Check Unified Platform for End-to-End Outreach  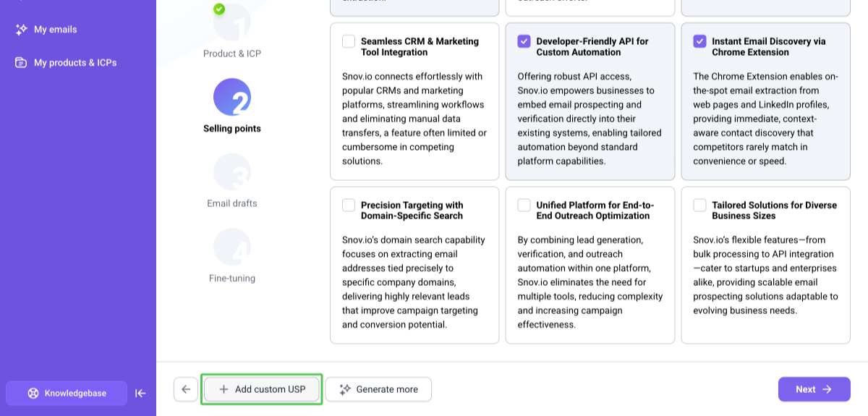(524, 205)
